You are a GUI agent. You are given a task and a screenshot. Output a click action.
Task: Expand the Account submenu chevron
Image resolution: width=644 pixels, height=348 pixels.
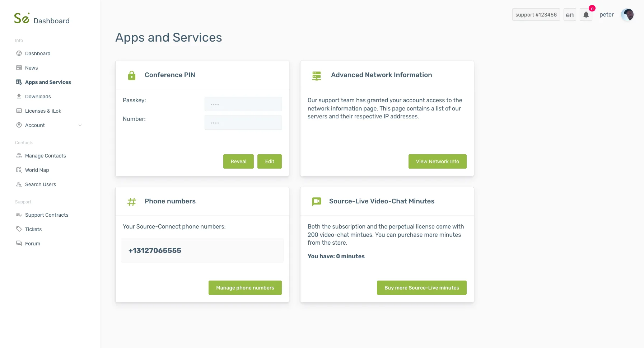[80, 125]
